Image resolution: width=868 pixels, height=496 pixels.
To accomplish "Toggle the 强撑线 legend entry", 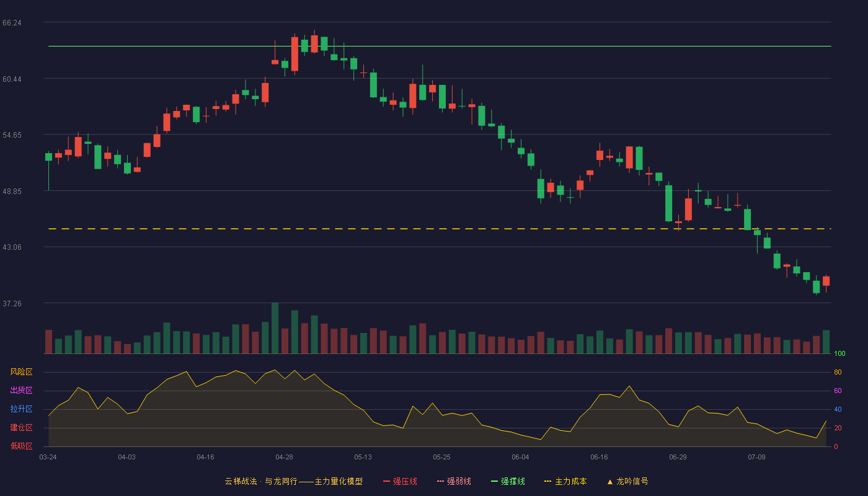I will 508,481.
